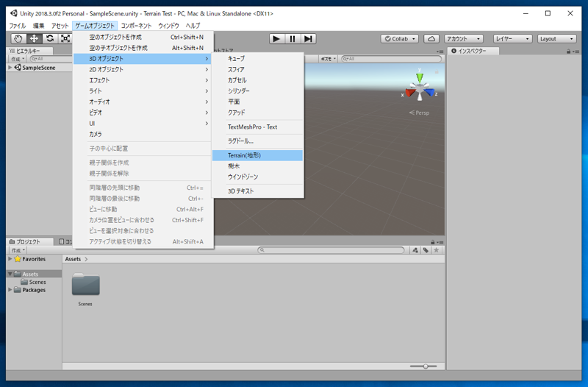Open the レイヤー dropdown

(x=512, y=39)
